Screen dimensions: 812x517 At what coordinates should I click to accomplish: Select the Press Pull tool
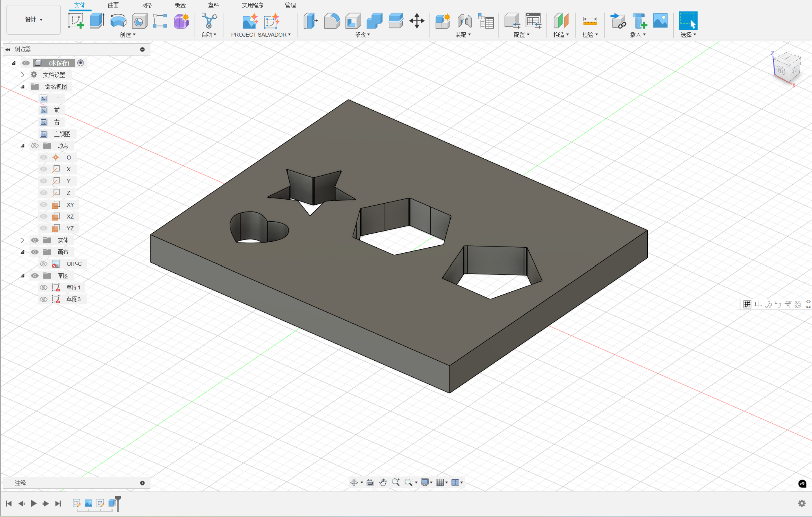point(311,20)
